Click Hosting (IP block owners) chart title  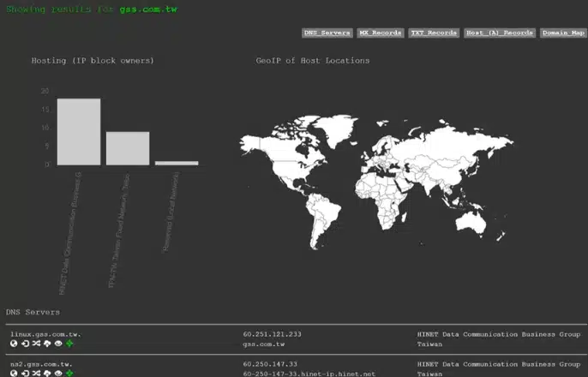tap(93, 61)
